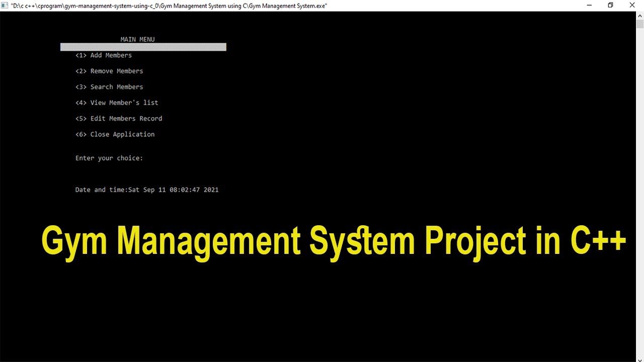Screen dimensions: 644x362
Task: Click the vertical scrollbar thumb
Action: [639, 24]
